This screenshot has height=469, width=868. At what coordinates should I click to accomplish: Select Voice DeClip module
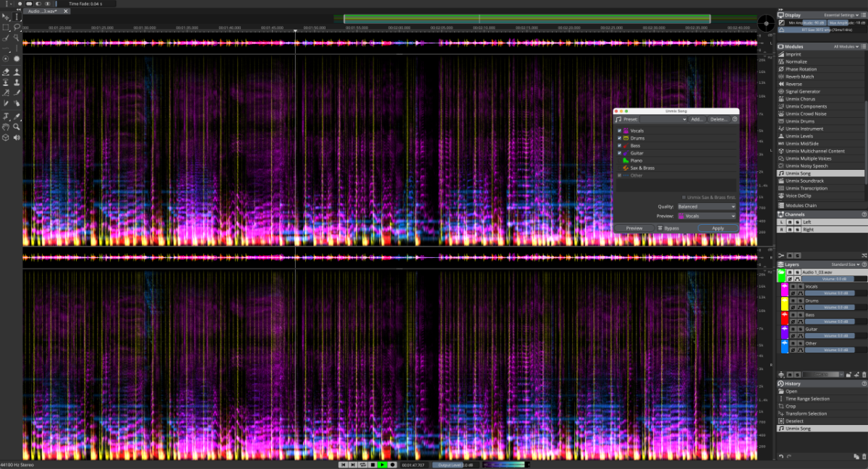(821, 196)
